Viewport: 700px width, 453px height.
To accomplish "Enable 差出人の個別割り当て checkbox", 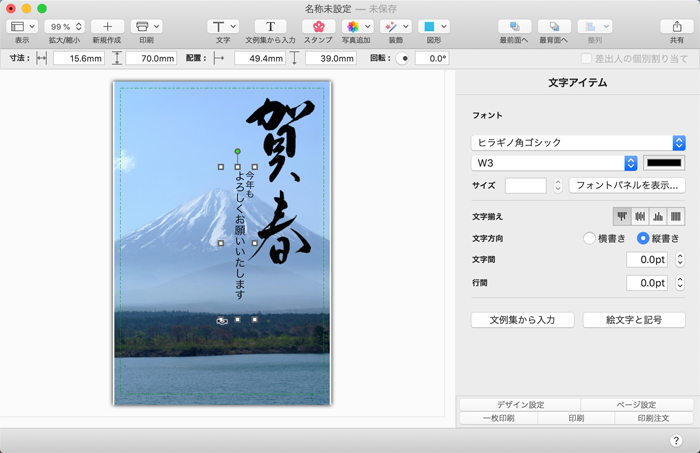I will 587,59.
